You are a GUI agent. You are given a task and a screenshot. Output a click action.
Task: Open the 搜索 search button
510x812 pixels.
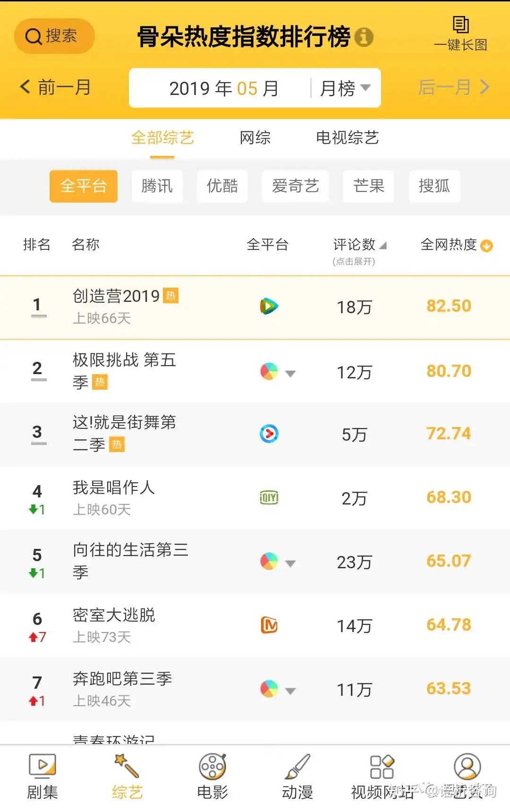coord(54,36)
